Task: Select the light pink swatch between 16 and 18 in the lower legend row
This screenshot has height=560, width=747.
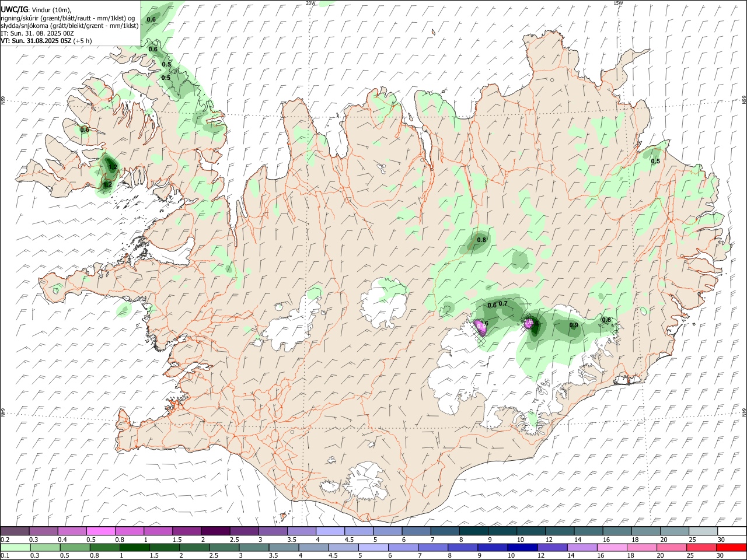Action: coord(612,547)
